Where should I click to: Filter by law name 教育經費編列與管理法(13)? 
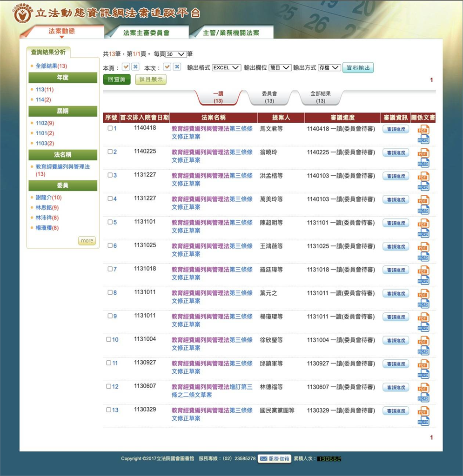coord(62,170)
